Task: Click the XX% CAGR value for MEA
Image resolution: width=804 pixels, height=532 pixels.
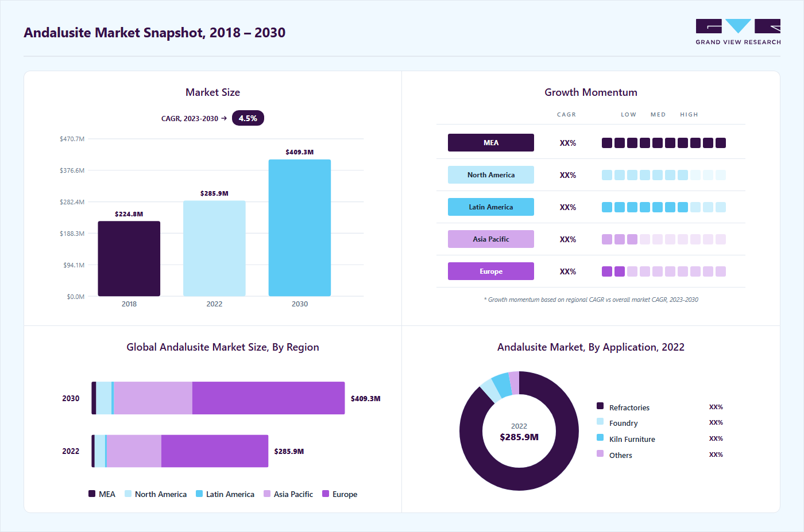Action: click(568, 143)
